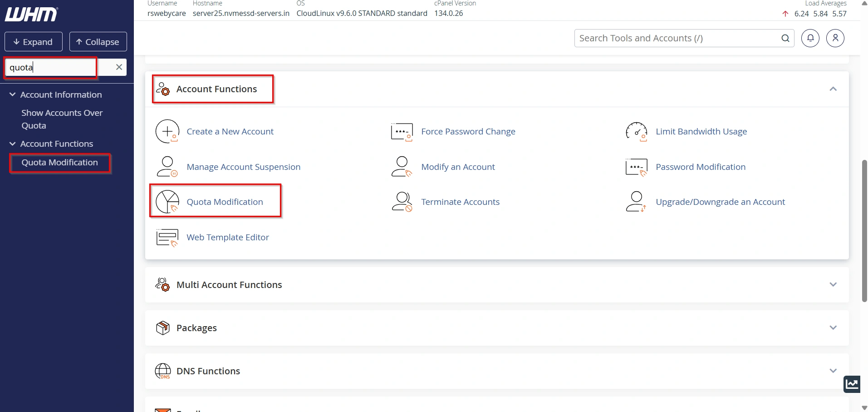Click the WHM logo
This screenshot has height=412, width=868.
pyautogui.click(x=31, y=14)
